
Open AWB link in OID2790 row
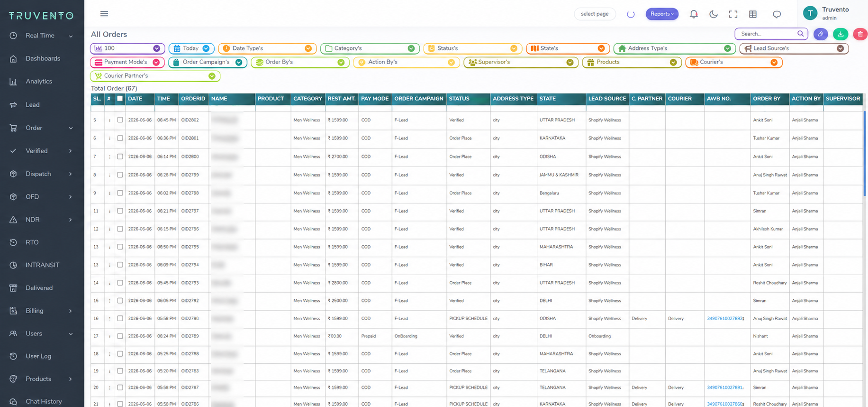click(725, 319)
